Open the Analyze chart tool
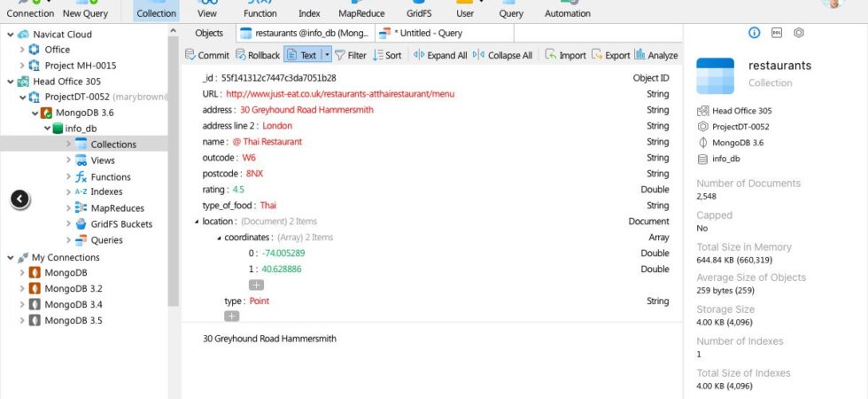This screenshot has width=868, height=399. (x=656, y=55)
